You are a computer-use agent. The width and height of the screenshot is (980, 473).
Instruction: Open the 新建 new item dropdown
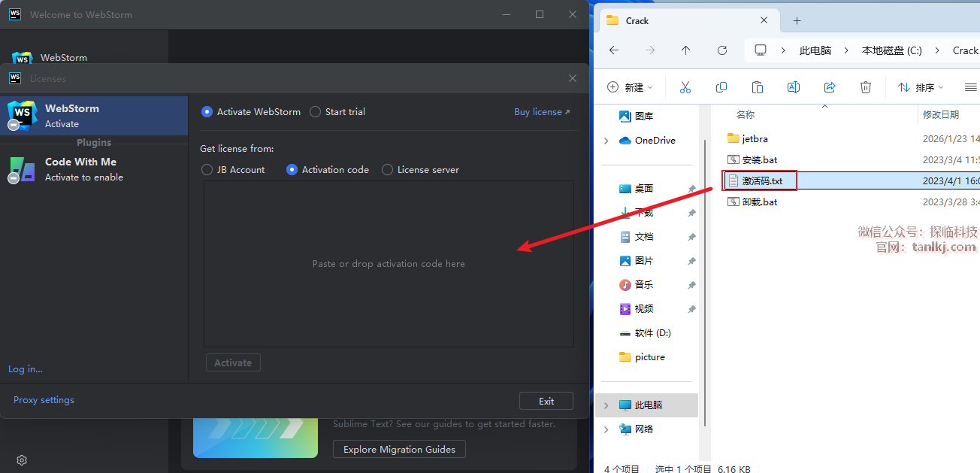pos(631,87)
